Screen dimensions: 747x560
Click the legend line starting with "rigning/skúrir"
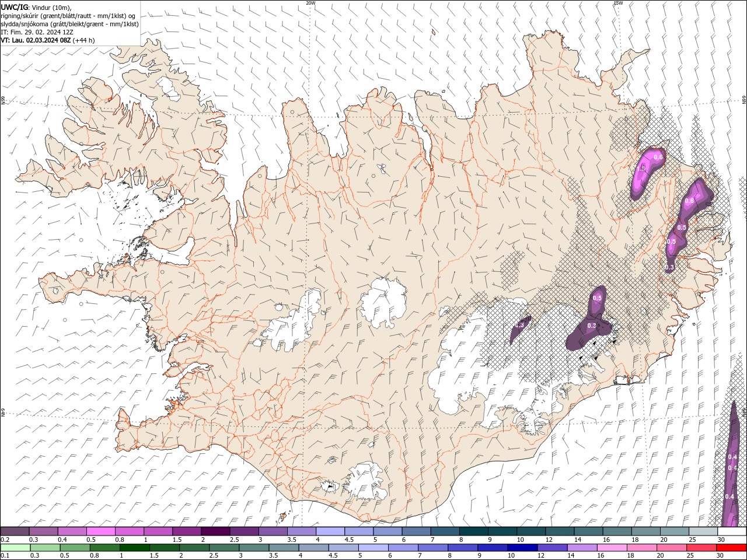click(69, 16)
